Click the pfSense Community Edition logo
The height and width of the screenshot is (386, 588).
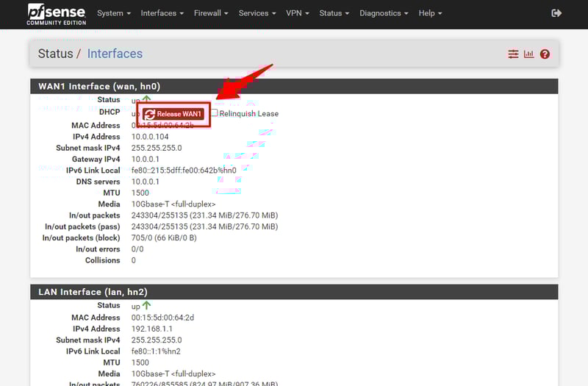pos(56,14)
